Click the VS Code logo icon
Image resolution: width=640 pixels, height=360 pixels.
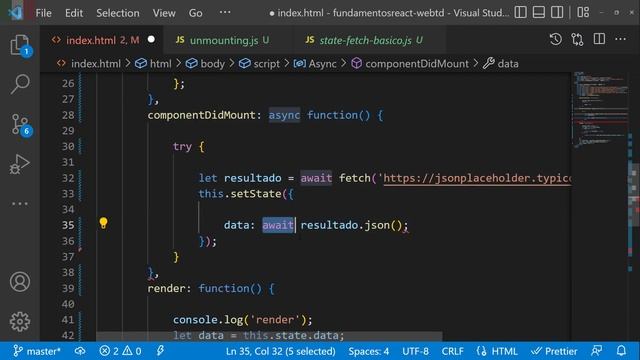[16, 13]
